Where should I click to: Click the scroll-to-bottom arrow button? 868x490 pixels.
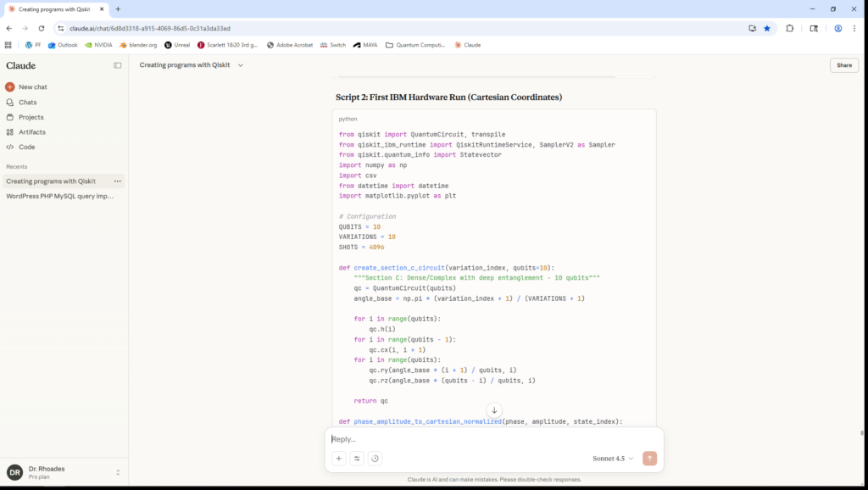(495, 410)
